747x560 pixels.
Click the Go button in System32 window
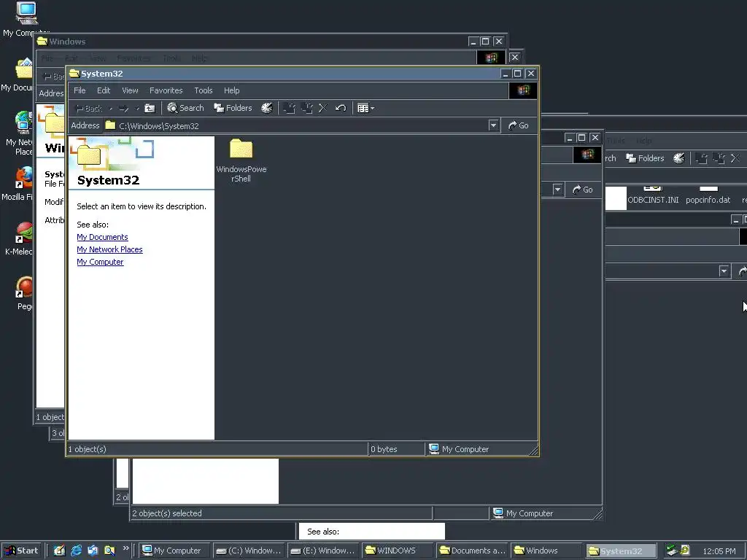pos(519,125)
